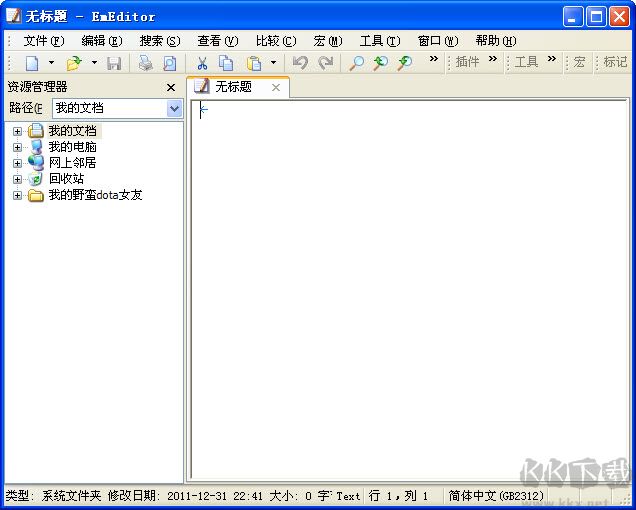
Task: Click the 行 1, 列 1 status entry
Action: [399, 496]
